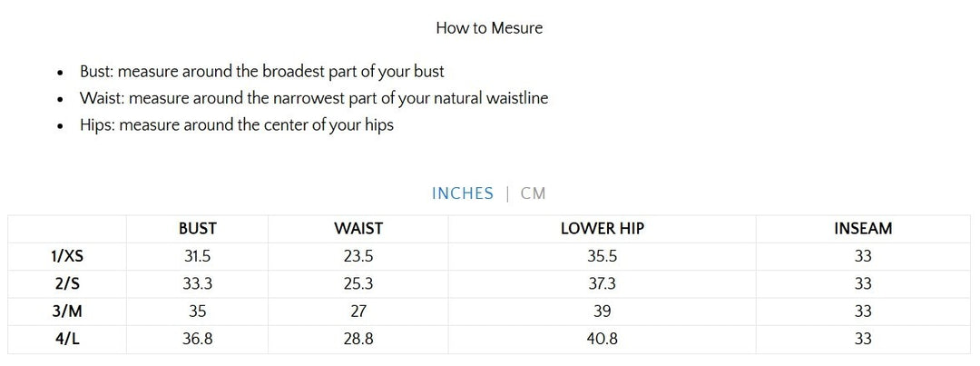Click the waist measuring instruction line
Viewport: 980px width, 366px height.
point(313,98)
